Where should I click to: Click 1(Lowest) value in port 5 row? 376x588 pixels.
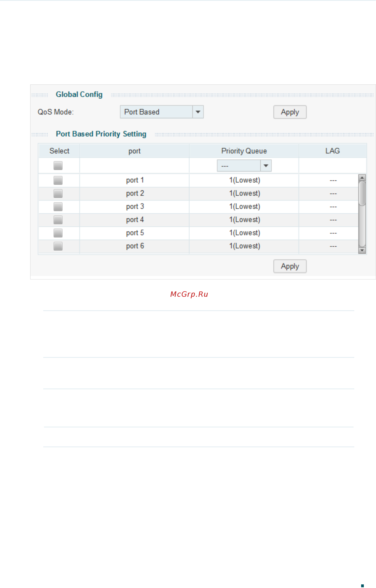[x=245, y=233]
